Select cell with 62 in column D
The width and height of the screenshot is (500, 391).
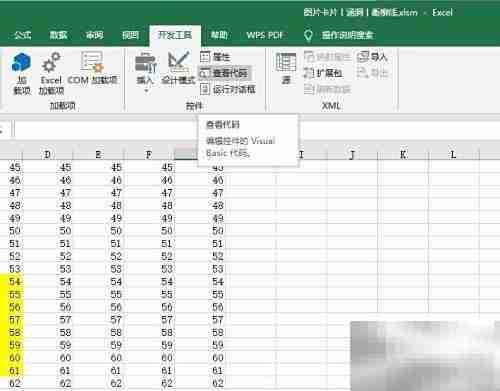(x=47, y=383)
